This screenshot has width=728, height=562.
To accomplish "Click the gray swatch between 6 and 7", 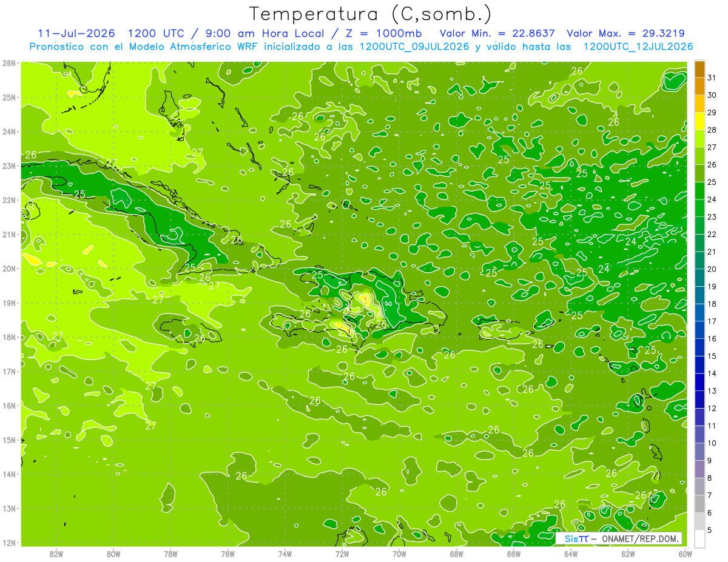I will [699, 504].
